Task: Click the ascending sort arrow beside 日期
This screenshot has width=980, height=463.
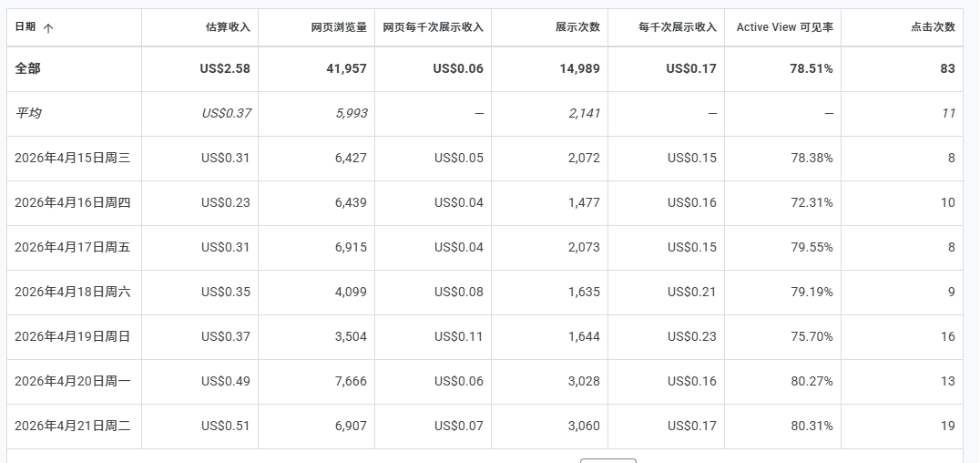Action: click(48, 27)
